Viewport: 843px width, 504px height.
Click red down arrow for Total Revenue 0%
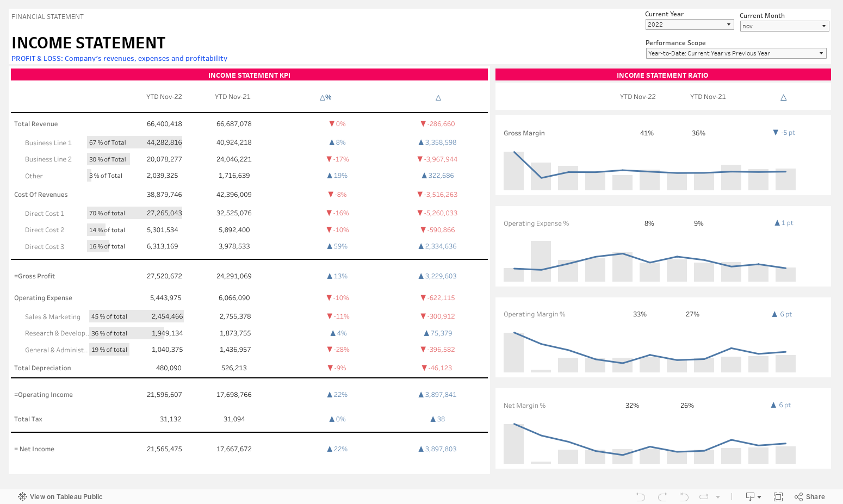click(x=332, y=124)
